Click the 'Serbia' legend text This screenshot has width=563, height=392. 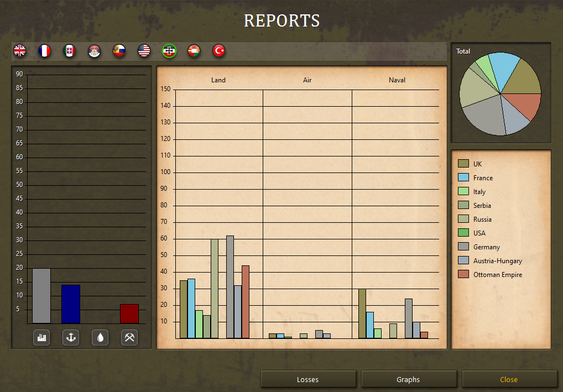[482, 205]
